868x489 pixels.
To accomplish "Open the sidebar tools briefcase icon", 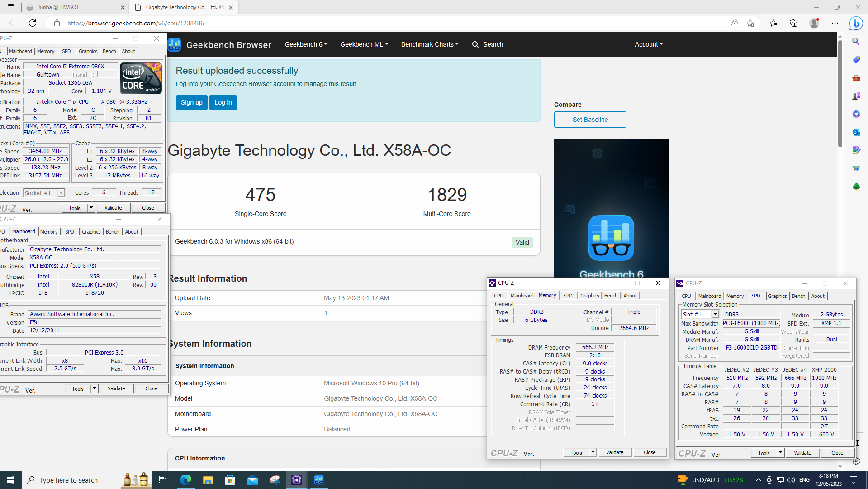I will [856, 78].
